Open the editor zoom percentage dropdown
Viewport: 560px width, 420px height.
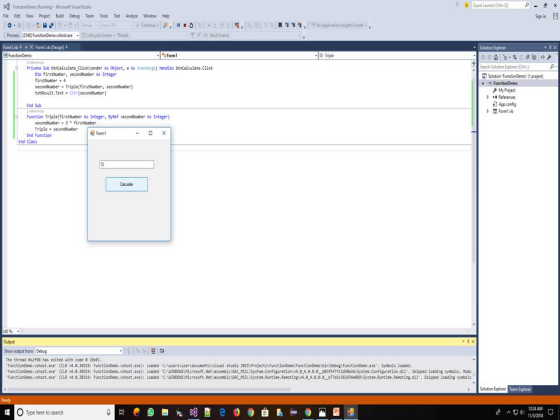pos(18,331)
